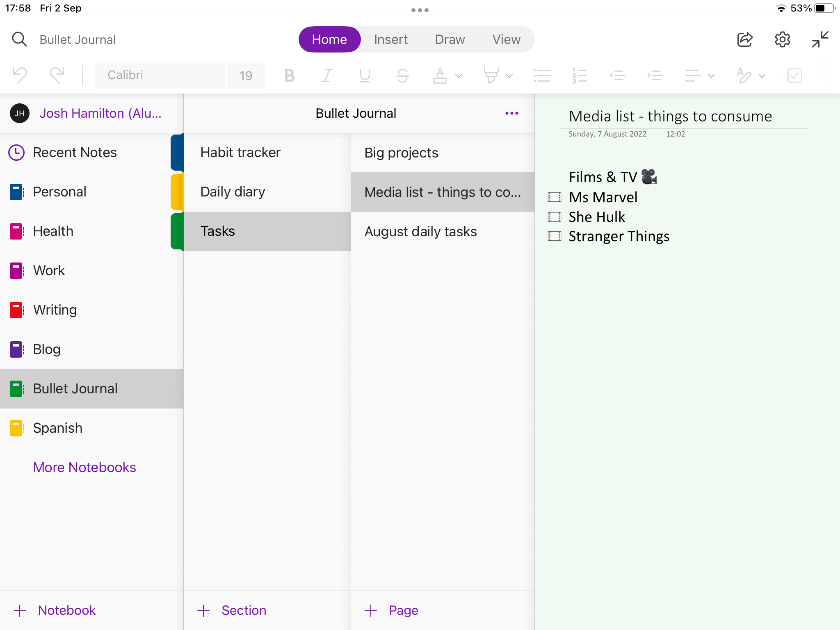
Task: Undo the last action
Action: 20,75
